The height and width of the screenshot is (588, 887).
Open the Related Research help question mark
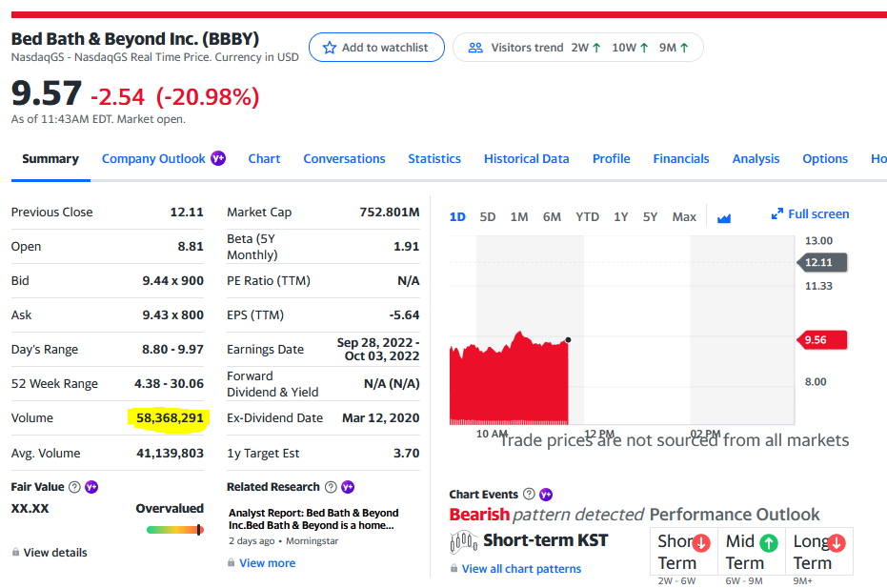point(331,487)
